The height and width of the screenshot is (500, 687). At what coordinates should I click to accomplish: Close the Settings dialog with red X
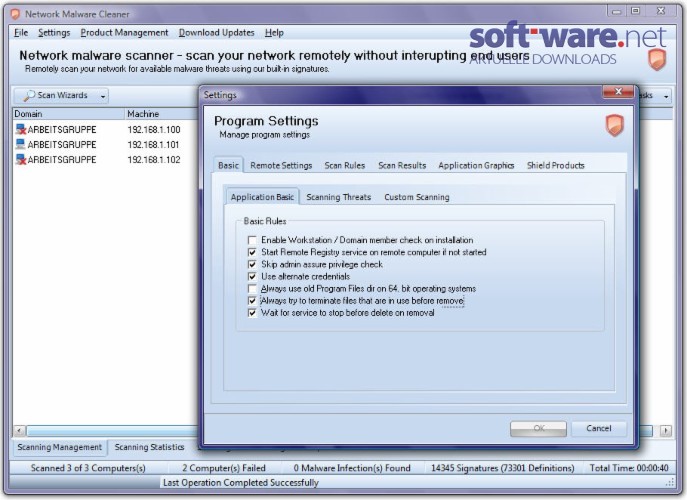(x=618, y=92)
